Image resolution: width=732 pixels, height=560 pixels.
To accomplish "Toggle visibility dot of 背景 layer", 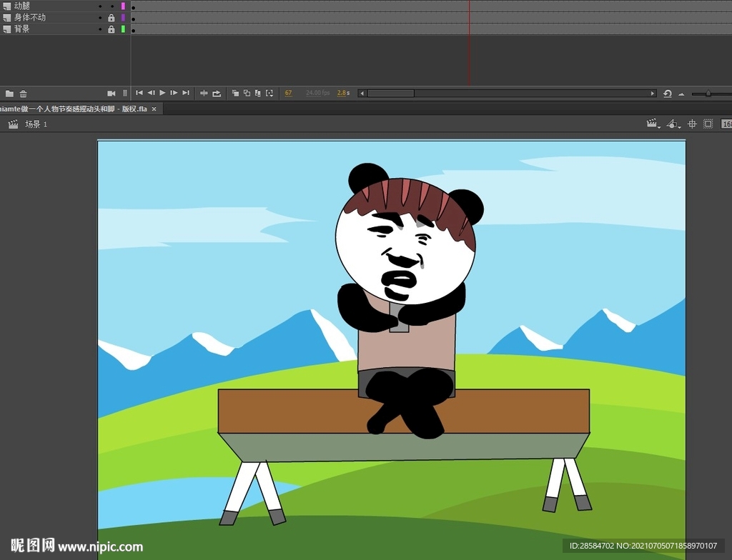I will pos(100,29).
